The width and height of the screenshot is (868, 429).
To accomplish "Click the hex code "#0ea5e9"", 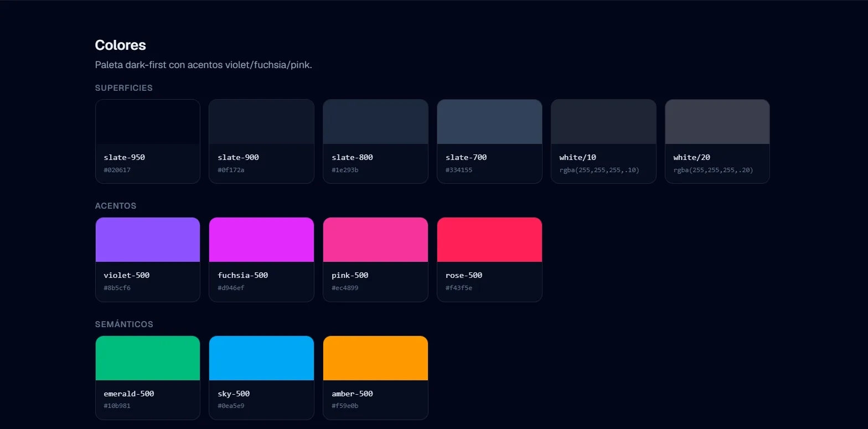I will pyautogui.click(x=231, y=406).
